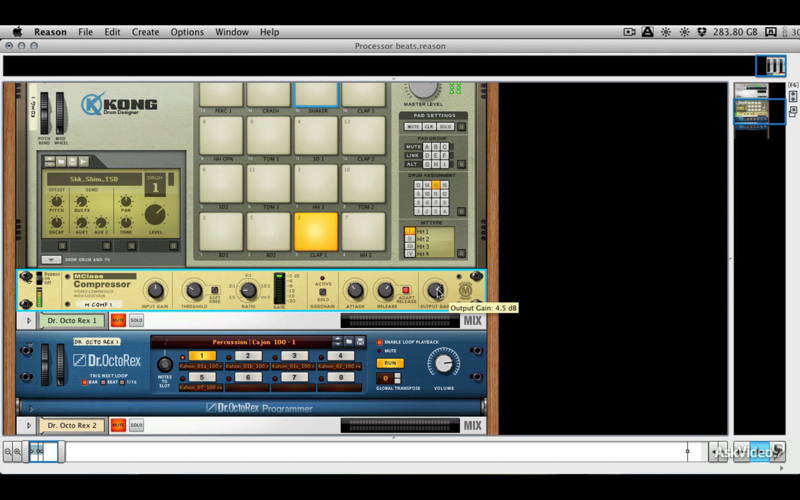The width and height of the screenshot is (800, 500).
Task: Hit the yellow CLAP 1 drum pad
Action: [x=316, y=232]
